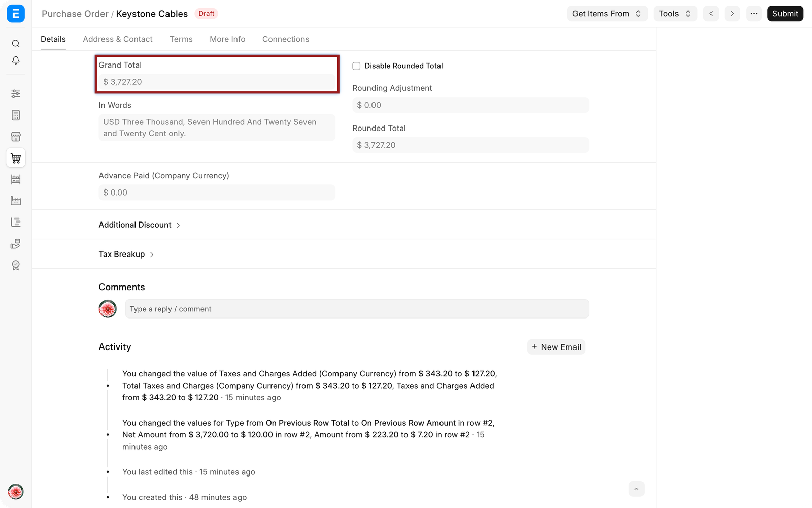Screen dimensions: 812x508
Task: Click the commenter avatar beside comment box
Action: pos(108,309)
